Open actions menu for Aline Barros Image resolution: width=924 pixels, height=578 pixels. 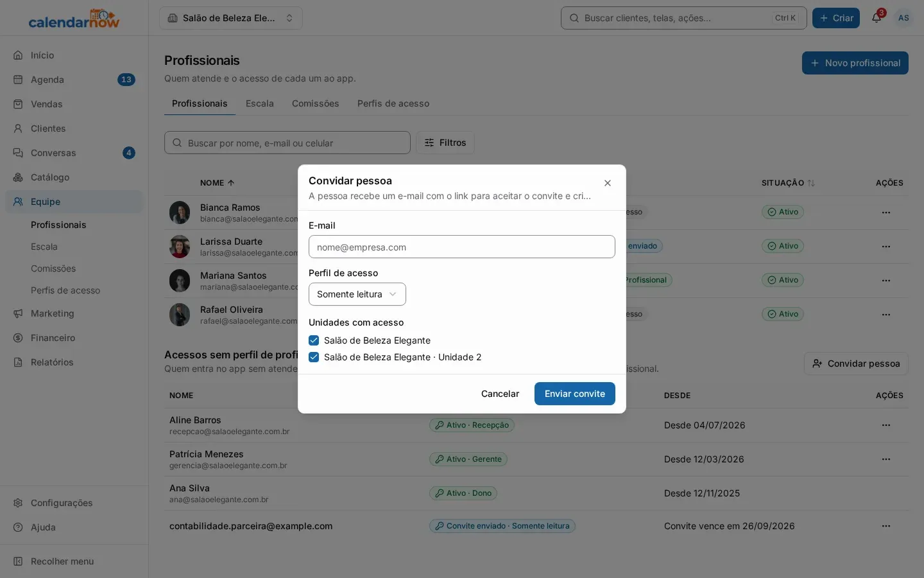[x=886, y=425]
